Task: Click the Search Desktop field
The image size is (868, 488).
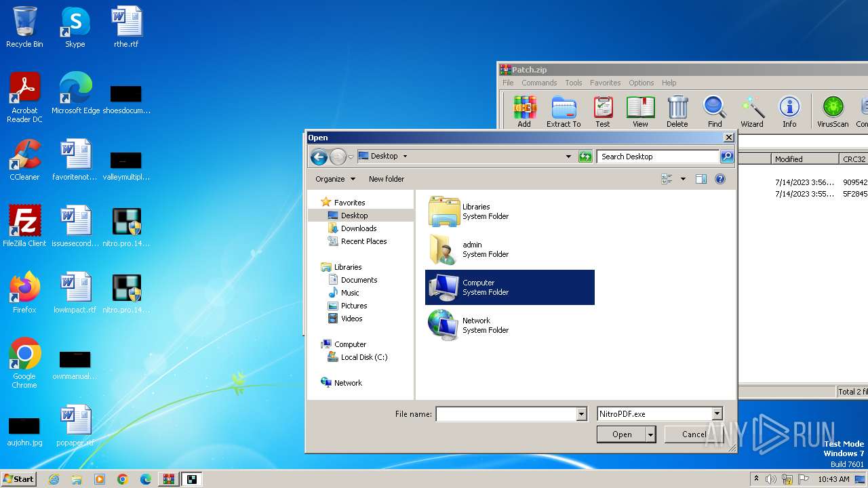Action: [x=658, y=157]
